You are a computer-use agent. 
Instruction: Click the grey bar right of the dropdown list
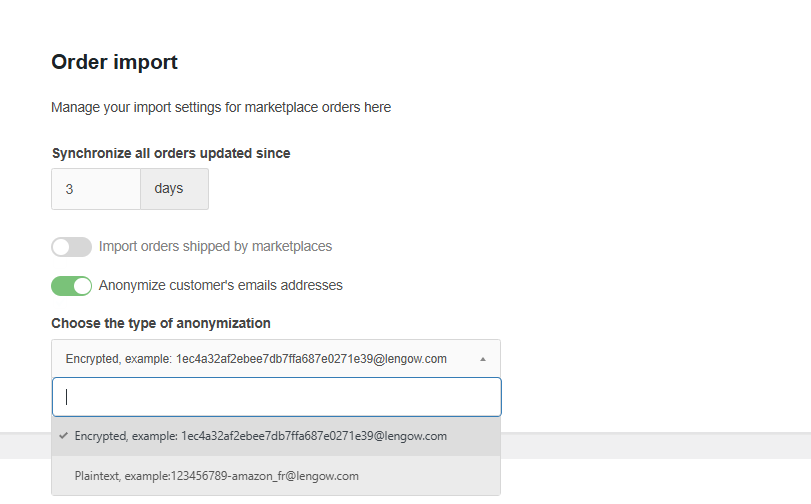655,445
